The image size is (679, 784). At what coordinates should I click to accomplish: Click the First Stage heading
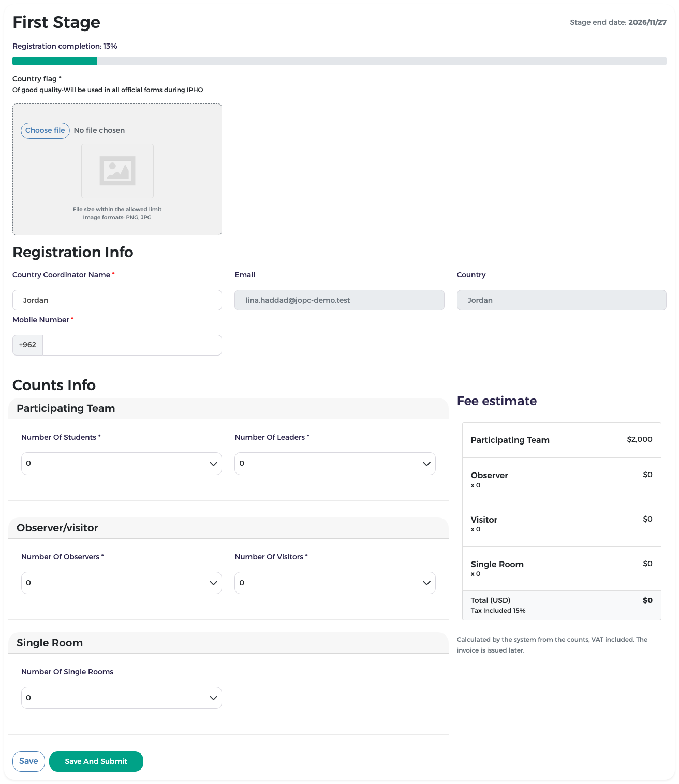coord(56,22)
